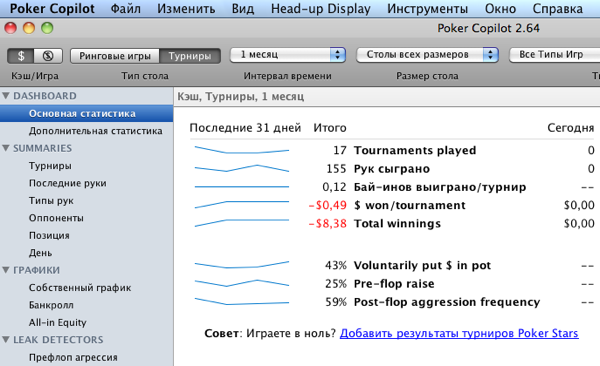Open Типы рук summary
Viewport: 600px width, 366px height.
pyautogui.click(x=51, y=201)
